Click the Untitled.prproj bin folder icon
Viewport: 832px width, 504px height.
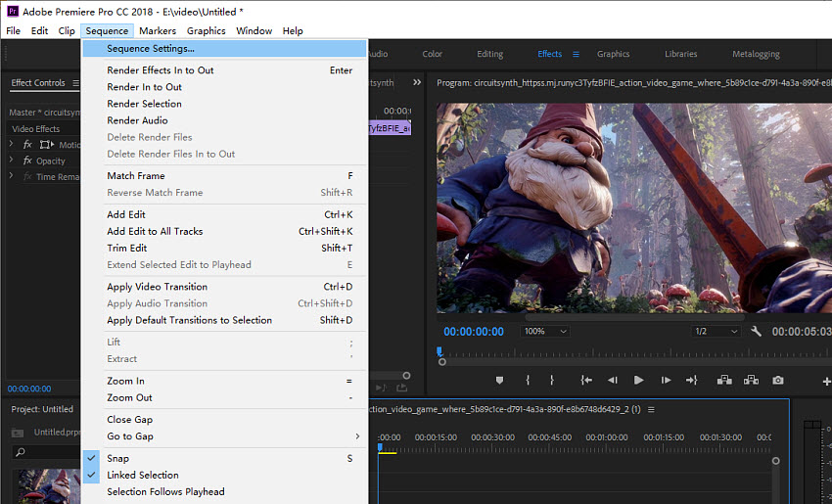tap(18, 433)
